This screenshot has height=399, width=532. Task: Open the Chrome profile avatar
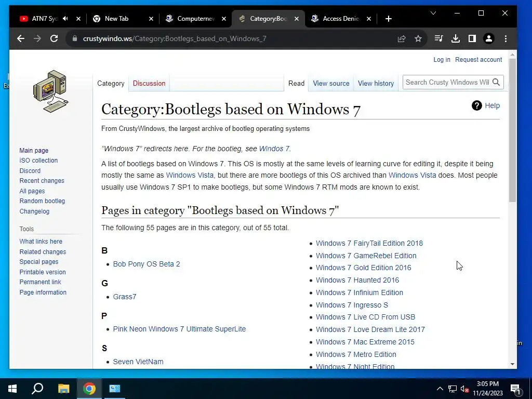[x=489, y=38]
